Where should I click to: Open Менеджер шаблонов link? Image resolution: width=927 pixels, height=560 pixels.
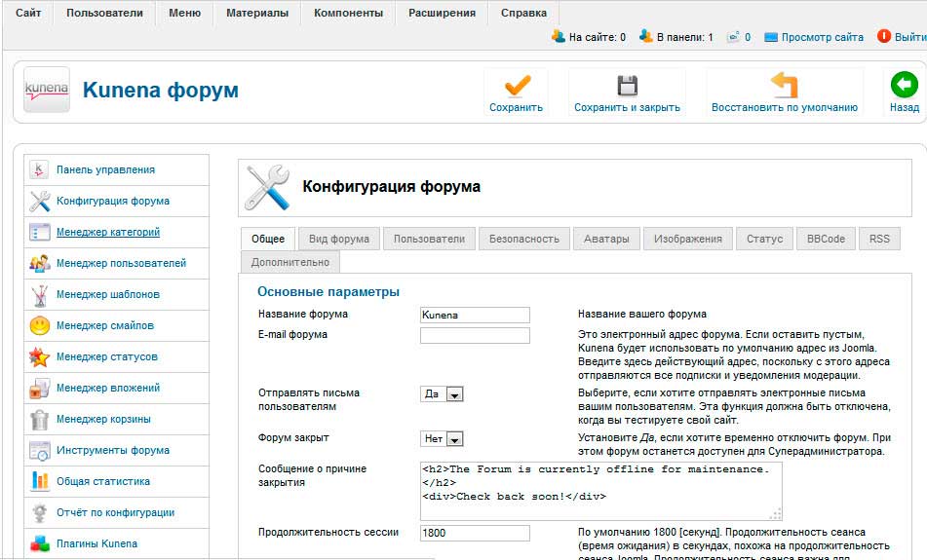[108, 295]
